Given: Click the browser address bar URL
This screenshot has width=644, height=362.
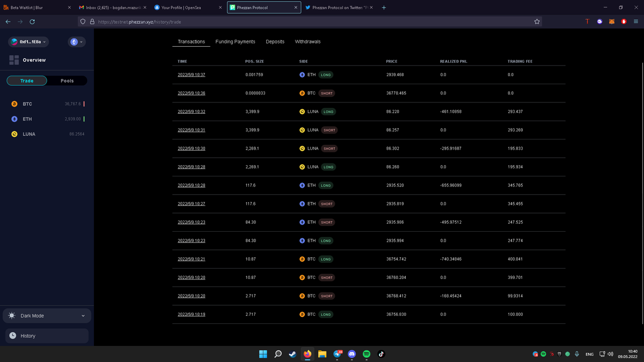Looking at the screenshot, I should click(310, 21).
